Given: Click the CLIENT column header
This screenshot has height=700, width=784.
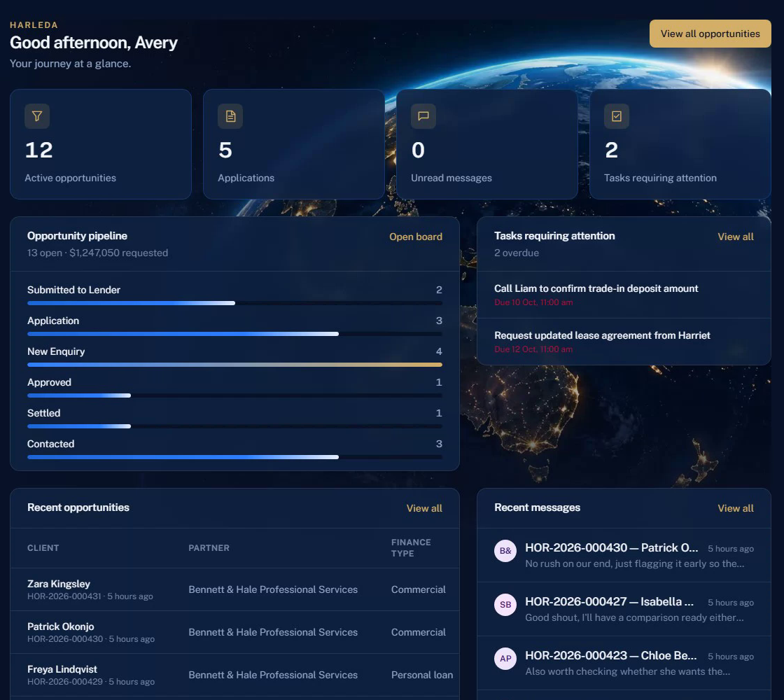Looking at the screenshot, I should (x=43, y=548).
